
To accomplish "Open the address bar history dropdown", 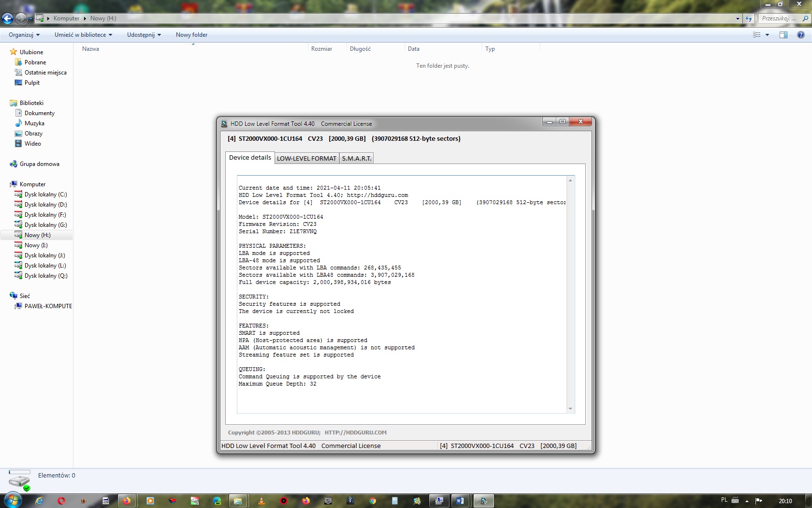I will [738, 18].
